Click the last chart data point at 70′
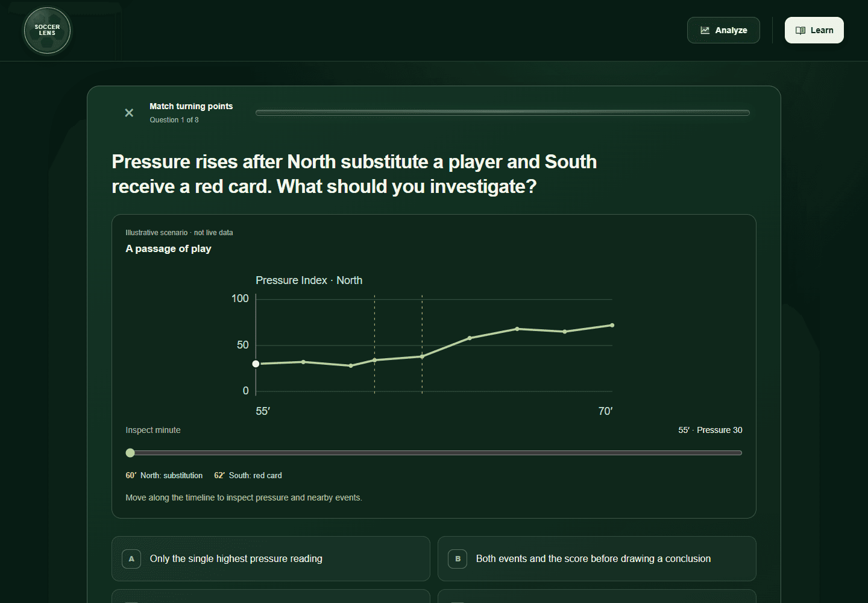 click(x=612, y=325)
